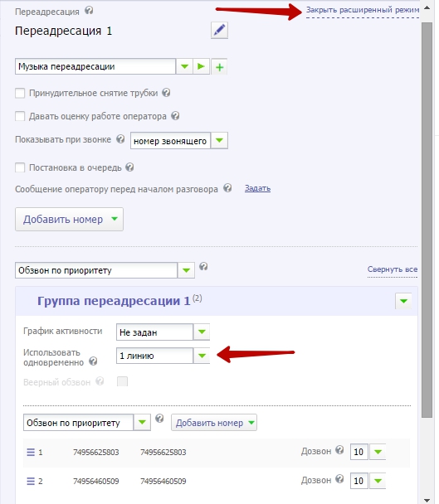Click the Задать link
The image size is (439, 504).
(257, 188)
